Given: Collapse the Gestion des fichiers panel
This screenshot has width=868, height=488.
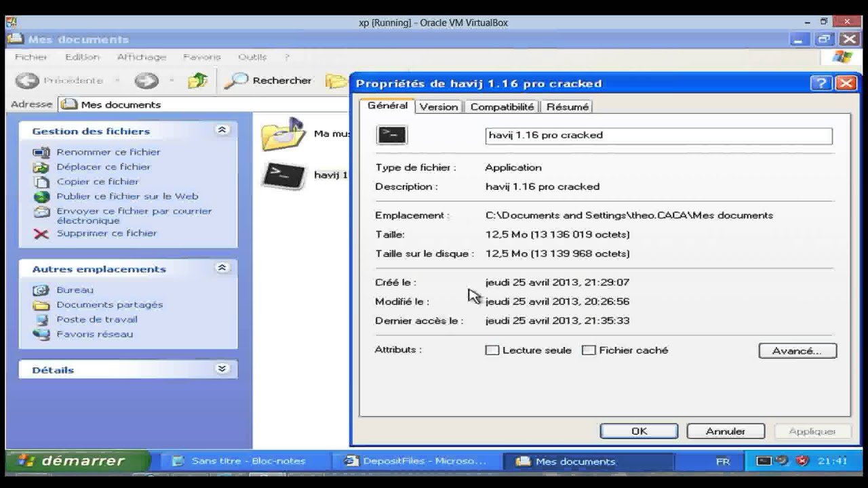Looking at the screenshot, I should coord(222,129).
